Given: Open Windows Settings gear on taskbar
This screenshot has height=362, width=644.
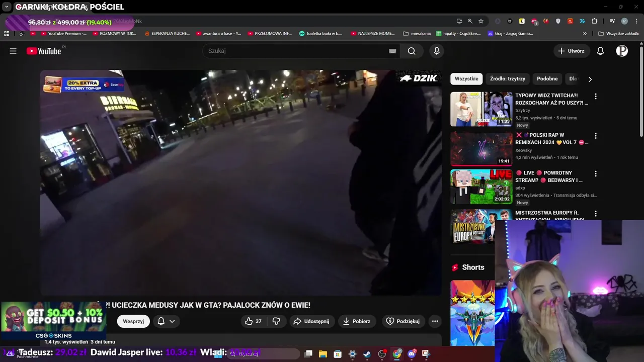Looking at the screenshot, I should coord(352,354).
